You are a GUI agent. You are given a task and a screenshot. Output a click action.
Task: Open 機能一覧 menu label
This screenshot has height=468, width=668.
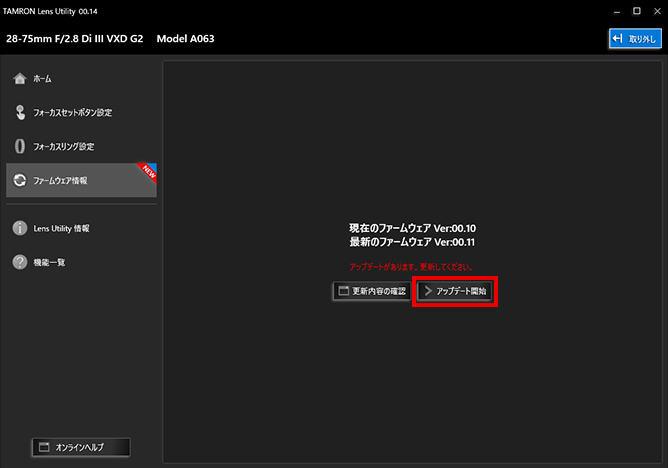tap(49, 262)
